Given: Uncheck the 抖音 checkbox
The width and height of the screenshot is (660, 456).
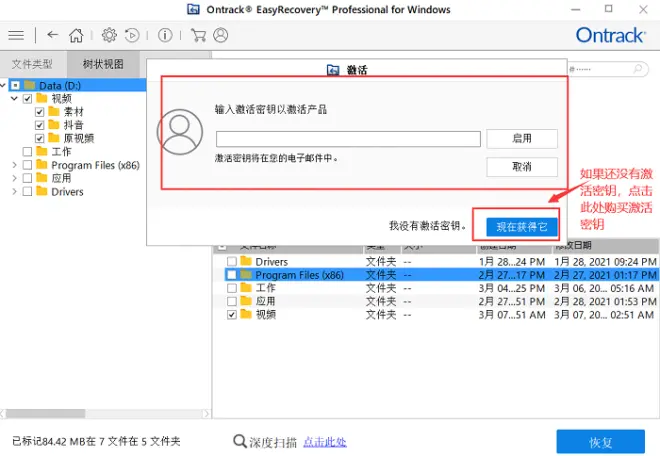Looking at the screenshot, I should tap(40, 125).
